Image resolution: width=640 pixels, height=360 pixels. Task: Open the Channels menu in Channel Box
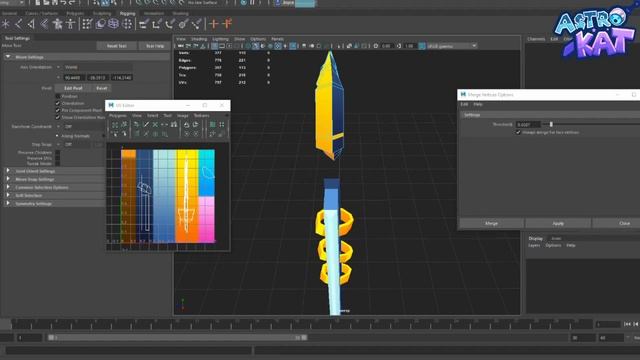pyautogui.click(x=536, y=39)
